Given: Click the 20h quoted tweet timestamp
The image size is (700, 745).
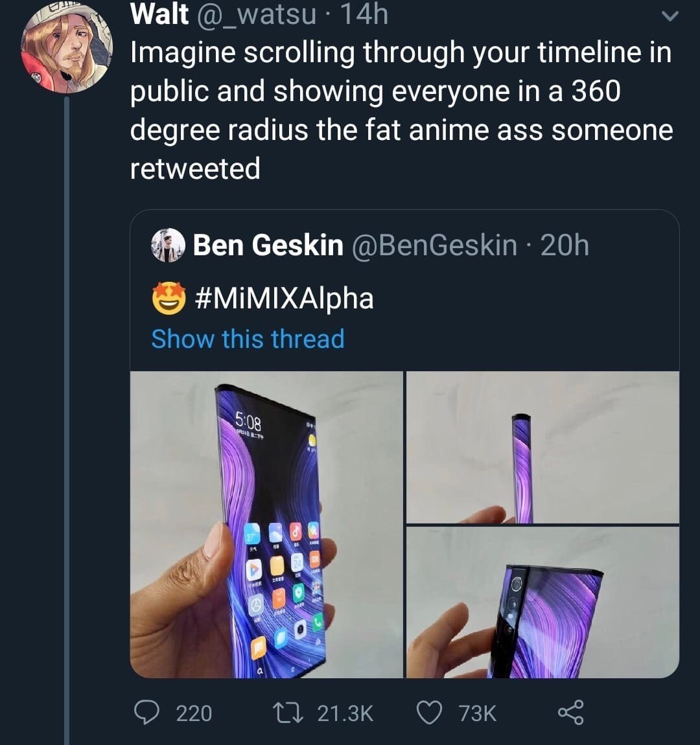Looking at the screenshot, I should point(565,245).
